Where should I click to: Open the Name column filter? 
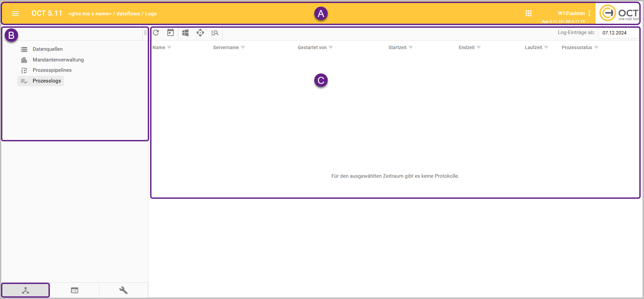[169, 47]
